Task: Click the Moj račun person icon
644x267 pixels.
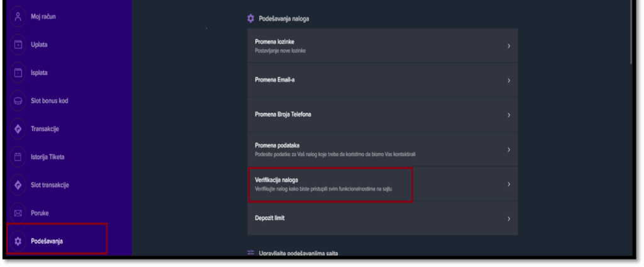Action: [x=18, y=17]
